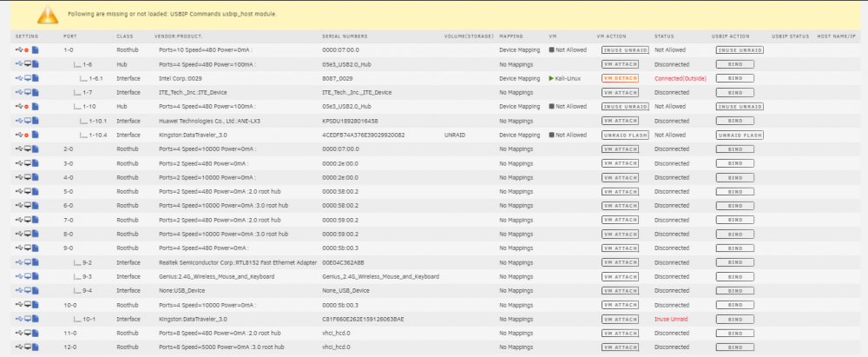Open the document icon for Huawei 1-10.1
Screen dimensions: 868x357
coord(35,120)
